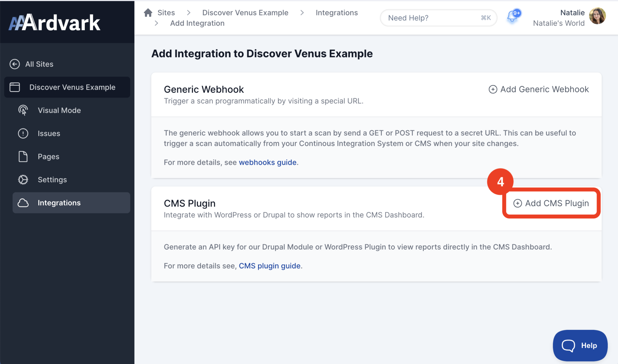Image resolution: width=618 pixels, height=364 pixels.
Task: Click the All Sites back arrow icon
Action: 14,64
